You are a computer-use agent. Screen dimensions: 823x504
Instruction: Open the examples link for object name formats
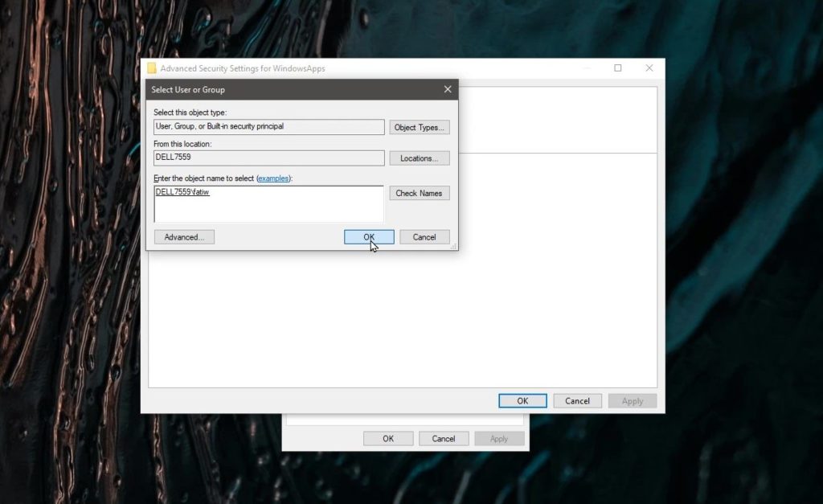tap(273, 178)
